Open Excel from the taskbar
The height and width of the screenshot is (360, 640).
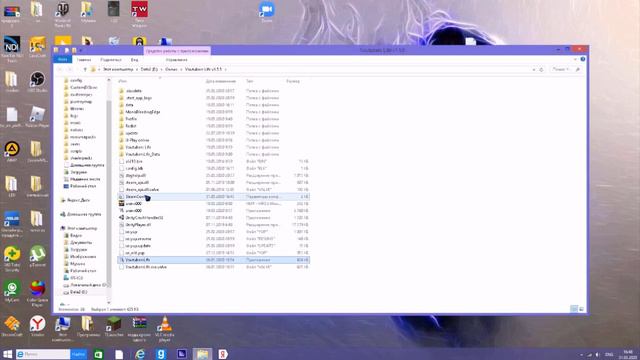pyautogui.click(x=98, y=354)
